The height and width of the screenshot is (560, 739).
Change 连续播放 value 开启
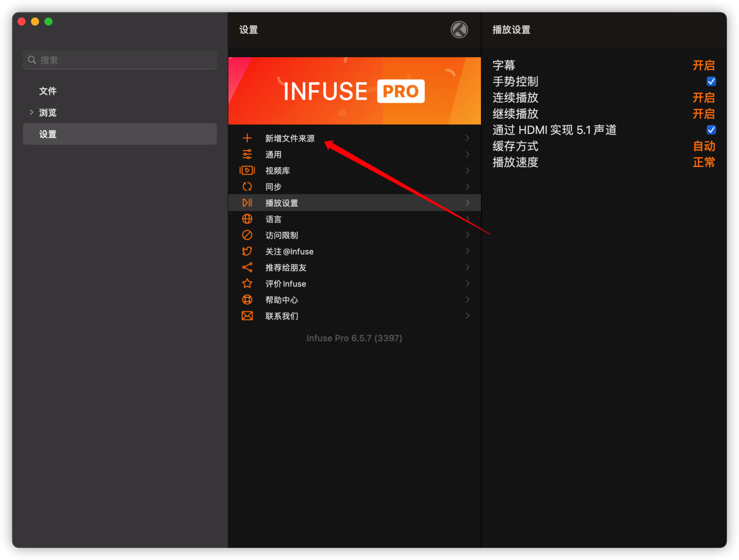pos(703,98)
